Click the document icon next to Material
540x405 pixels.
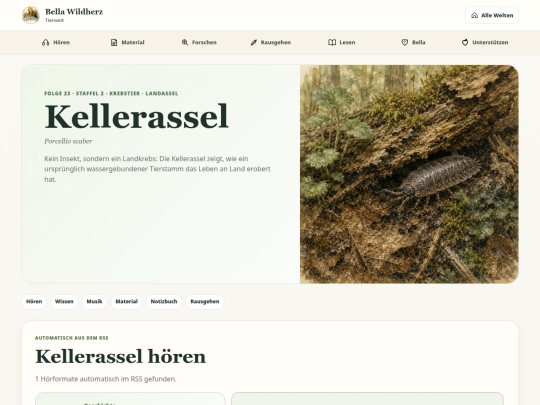[x=114, y=42]
